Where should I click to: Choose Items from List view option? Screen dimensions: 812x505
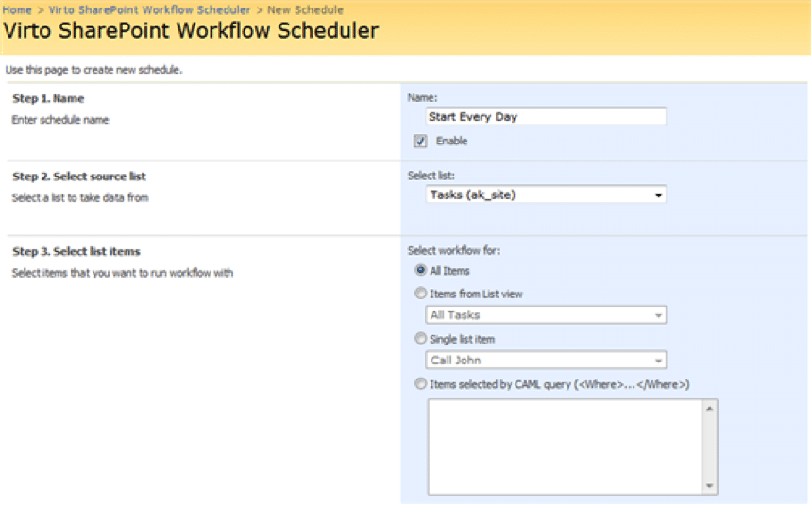pyautogui.click(x=420, y=294)
